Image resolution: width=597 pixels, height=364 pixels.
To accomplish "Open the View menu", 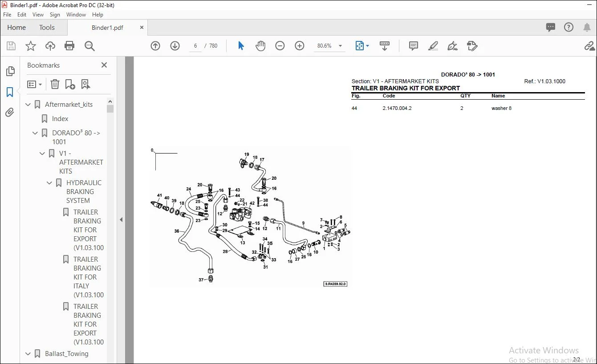I will point(38,15).
